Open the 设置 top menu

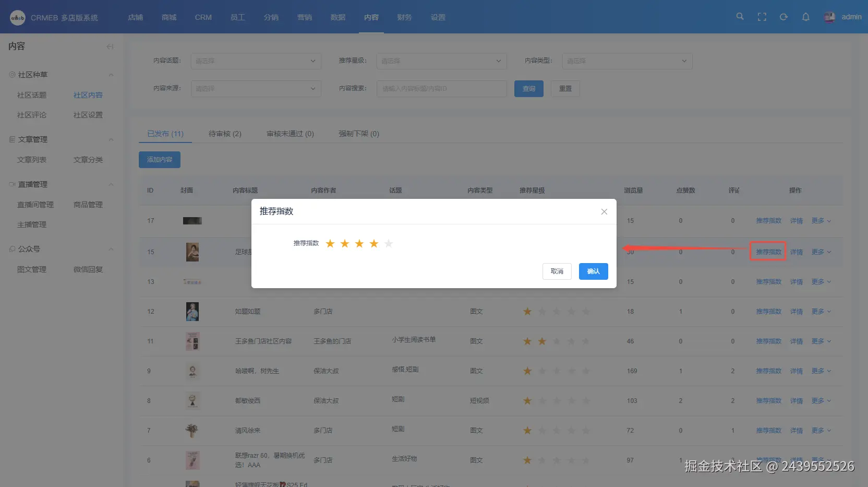(438, 17)
